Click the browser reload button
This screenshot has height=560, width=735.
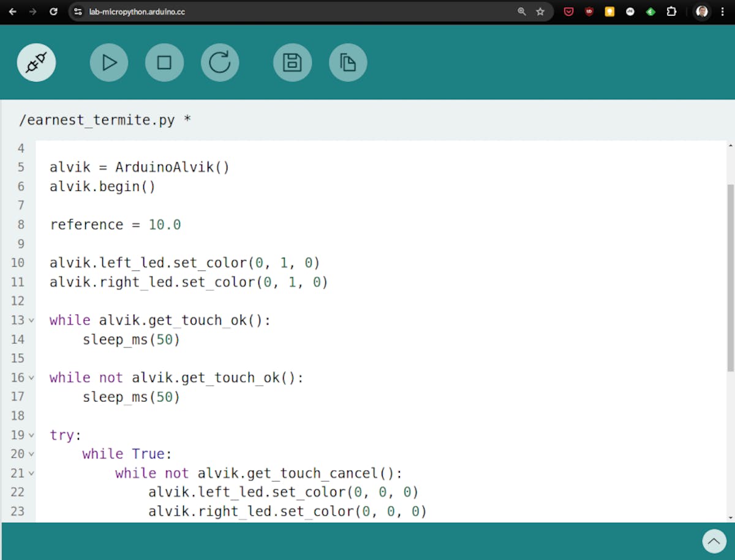[x=53, y=12]
